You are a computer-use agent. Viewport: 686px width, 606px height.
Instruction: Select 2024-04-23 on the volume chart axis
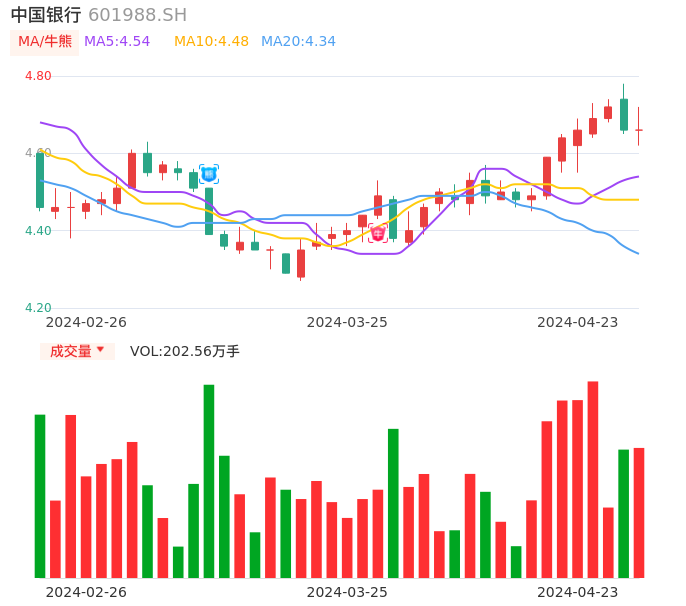[x=578, y=592]
